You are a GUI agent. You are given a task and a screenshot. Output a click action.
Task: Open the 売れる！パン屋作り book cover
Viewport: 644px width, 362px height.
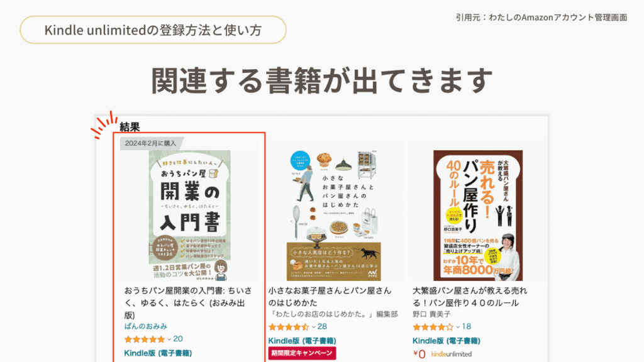[x=478, y=215]
